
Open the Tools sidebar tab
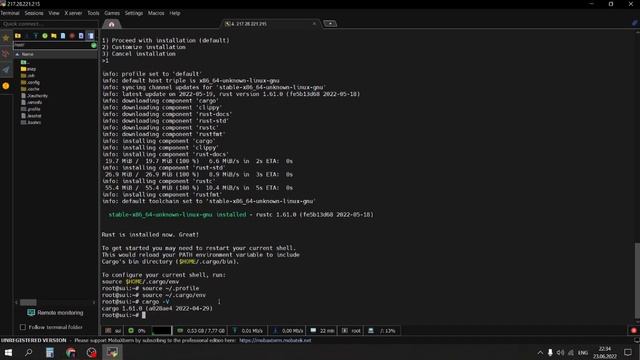(6, 53)
